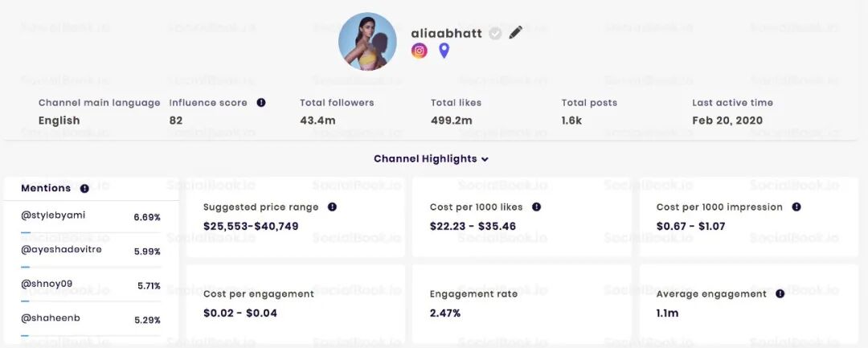
Task: Open the @ayeshadevitre mention
Action: tap(61, 249)
